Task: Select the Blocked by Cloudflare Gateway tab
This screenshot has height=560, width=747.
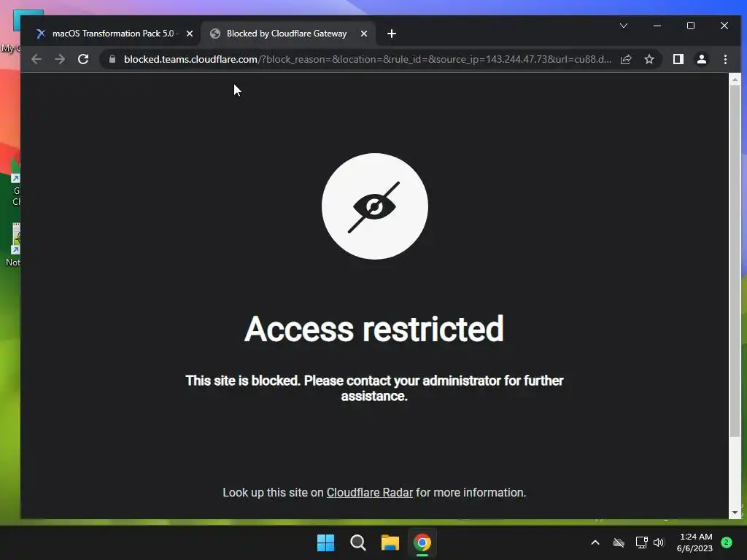Action: coord(286,34)
